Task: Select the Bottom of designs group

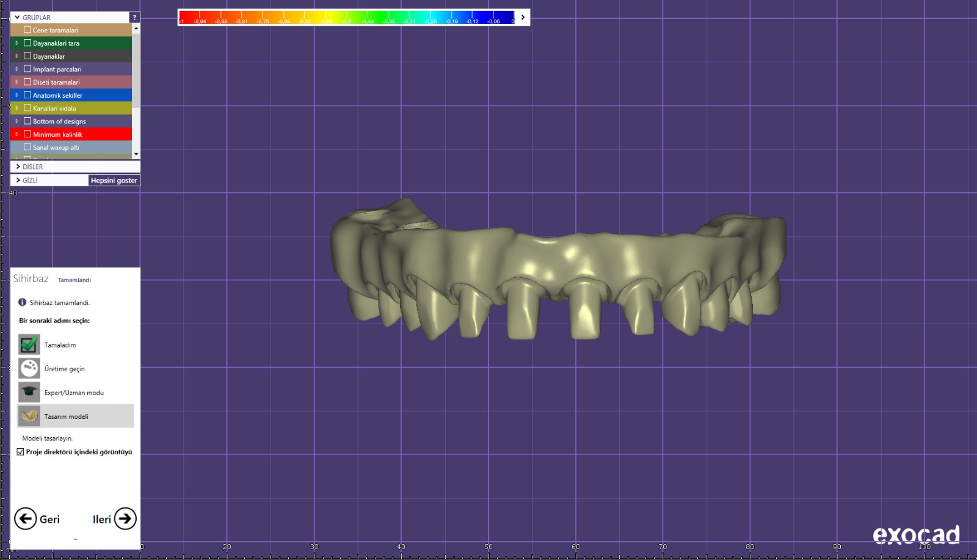Action: pyautogui.click(x=59, y=122)
